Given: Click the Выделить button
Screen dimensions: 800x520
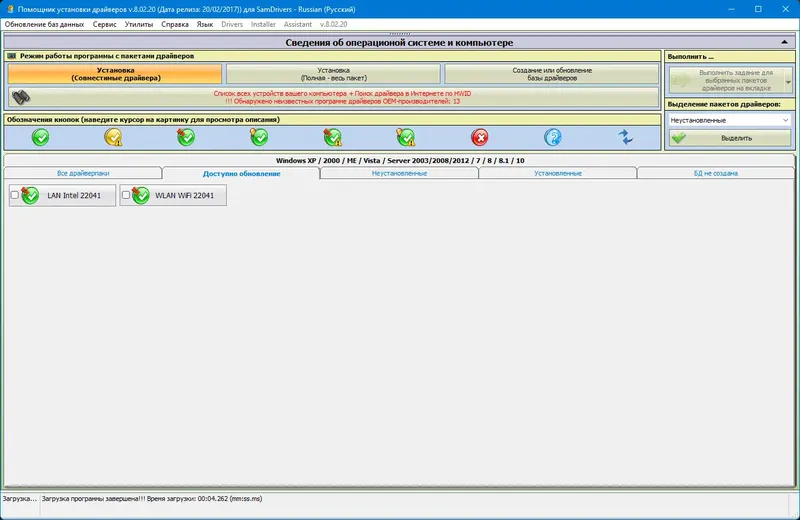Looking at the screenshot, I should pos(730,138).
